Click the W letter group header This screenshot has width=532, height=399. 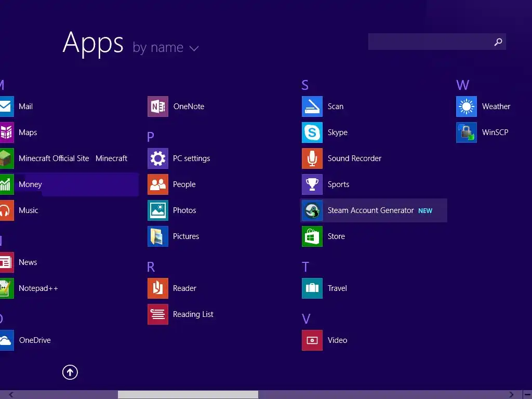(x=463, y=85)
